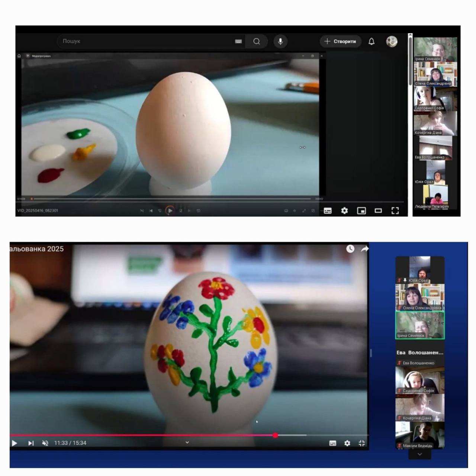The width and height of the screenshot is (476, 476).
Task: Click in the Пошук search field
Action: 145,41
